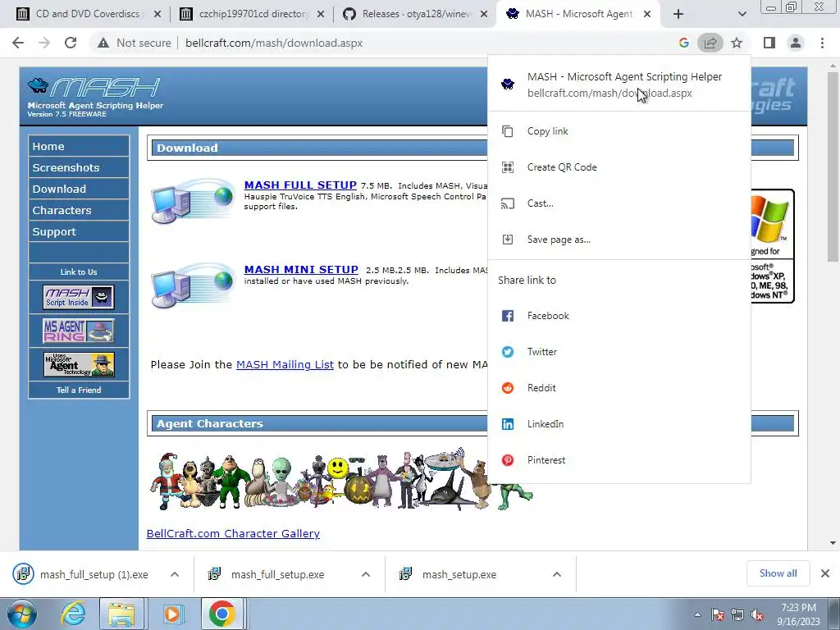Click computer globe icon beside MASH FULL SETUP
Screen dimensions: 840x630
pyautogui.click(x=192, y=201)
